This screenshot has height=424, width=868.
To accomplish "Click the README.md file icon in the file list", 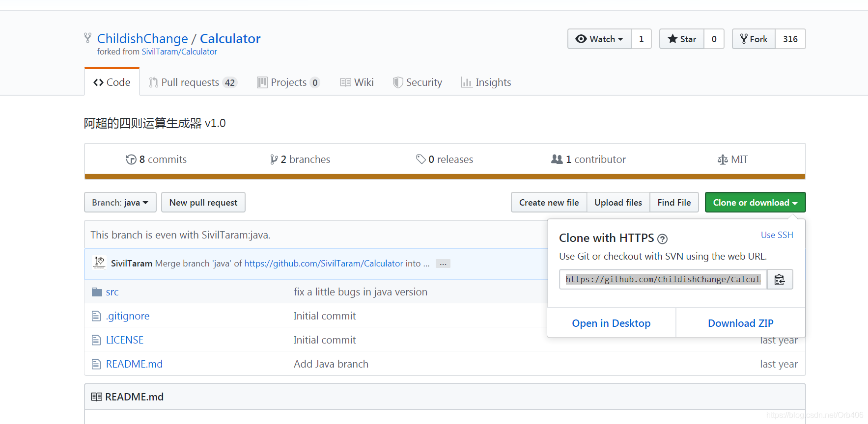I will click(x=96, y=364).
